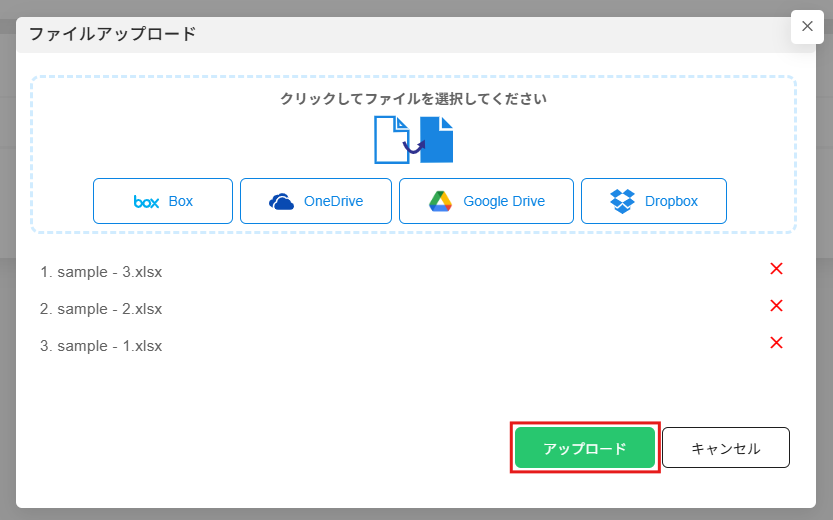Click the solid blue document icon
This screenshot has width=833, height=520.
coord(437,140)
